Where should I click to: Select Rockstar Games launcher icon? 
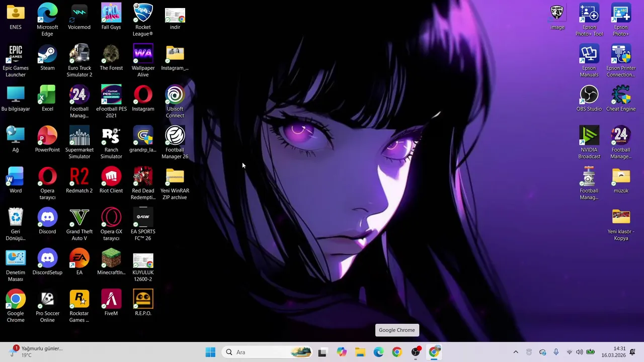79,307
